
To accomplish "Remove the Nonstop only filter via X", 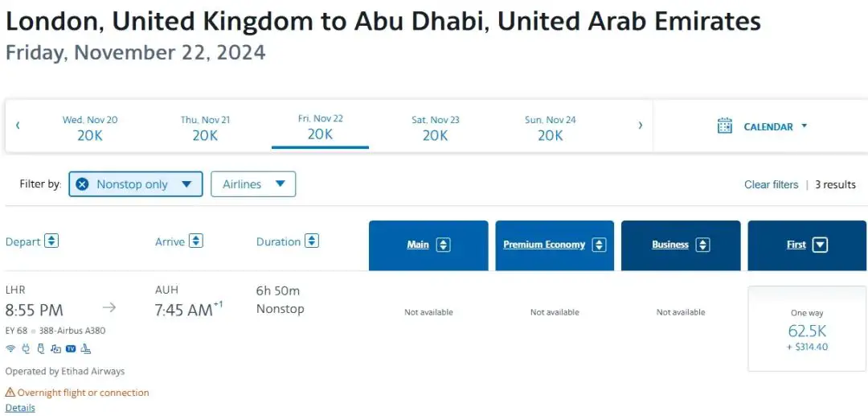I will pos(82,184).
